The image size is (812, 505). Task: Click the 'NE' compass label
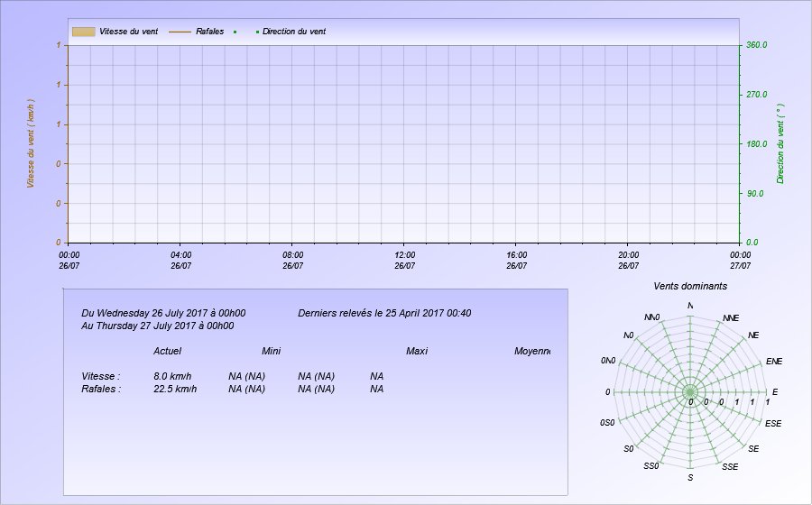753,335
